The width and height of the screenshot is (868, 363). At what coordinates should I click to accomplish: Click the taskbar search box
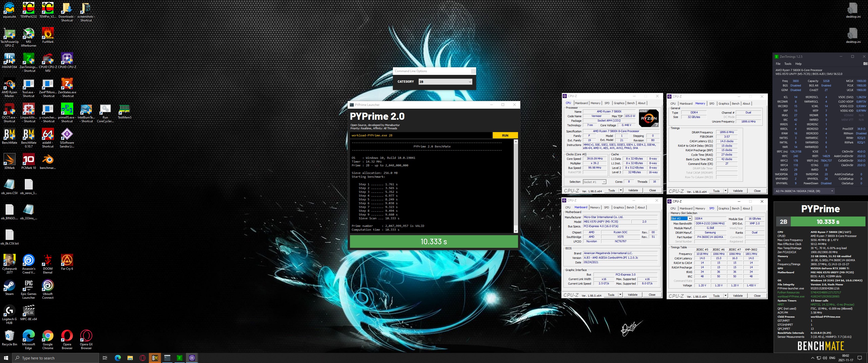(56, 358)
